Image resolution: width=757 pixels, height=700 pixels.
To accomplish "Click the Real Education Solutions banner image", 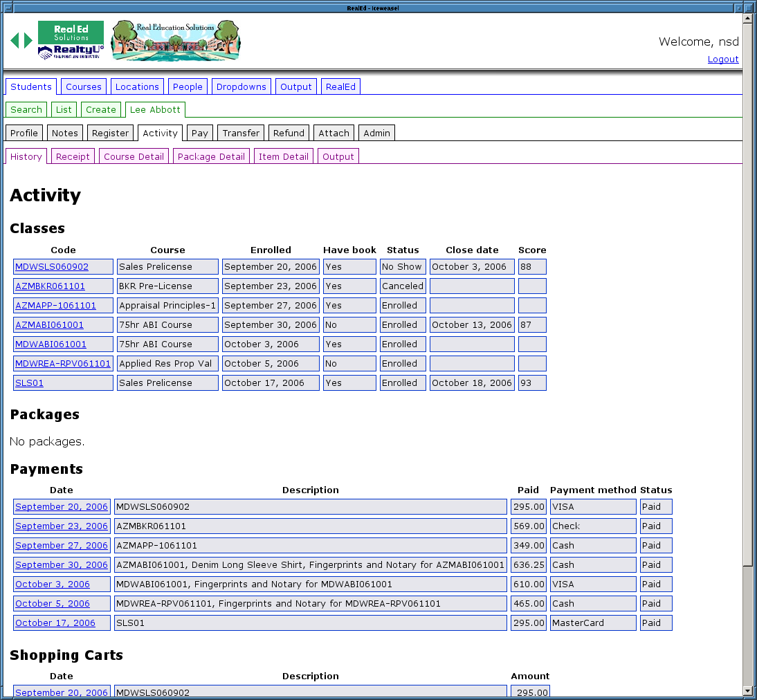I will click(x=176, y=41).
